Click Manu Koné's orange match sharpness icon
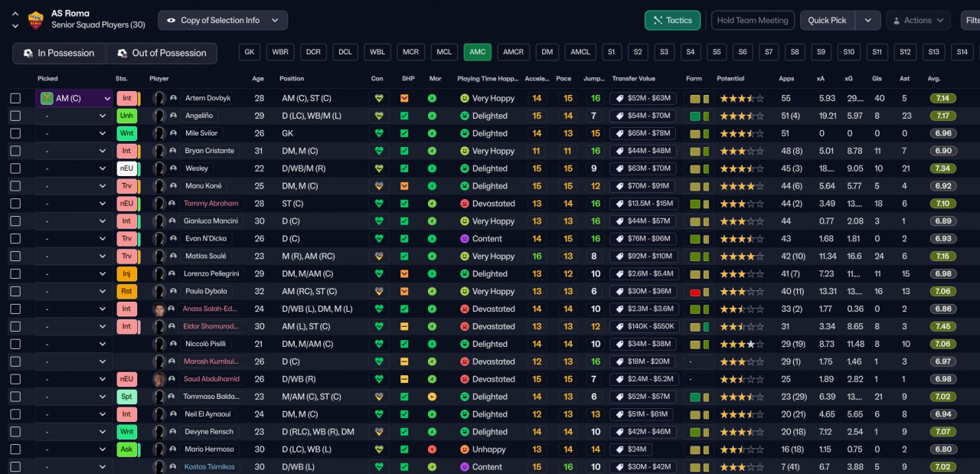This screenshot has height=474, width=980. pyautogui.click(x=405, y=186)
